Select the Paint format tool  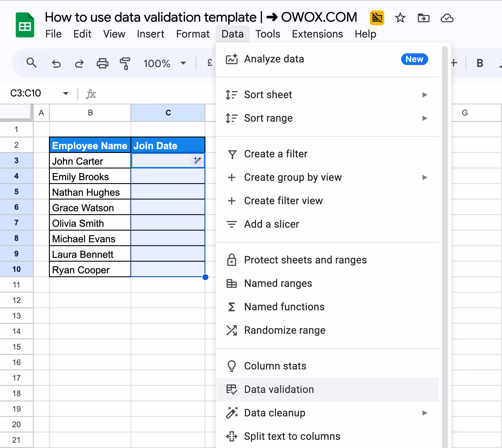click(x=125, y=63)
